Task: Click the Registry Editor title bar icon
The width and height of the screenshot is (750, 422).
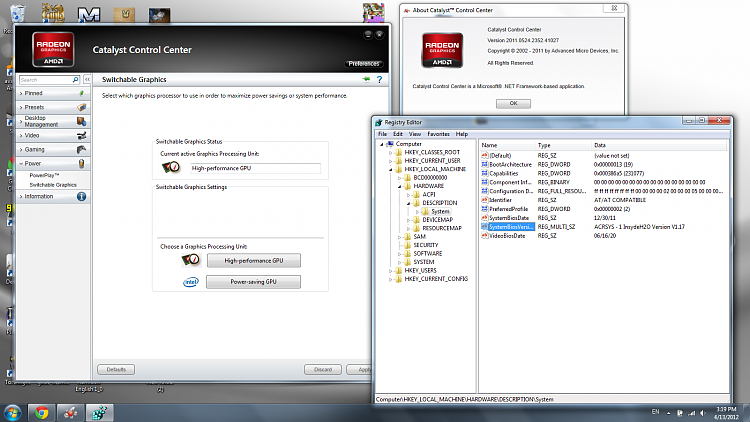Action: [x=379, y=122]
